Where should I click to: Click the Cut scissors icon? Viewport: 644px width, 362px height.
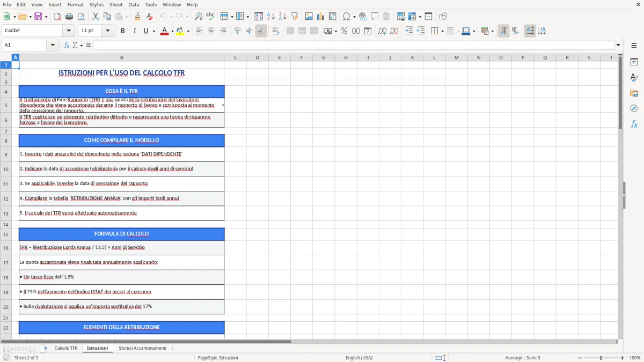pos(96,17)
